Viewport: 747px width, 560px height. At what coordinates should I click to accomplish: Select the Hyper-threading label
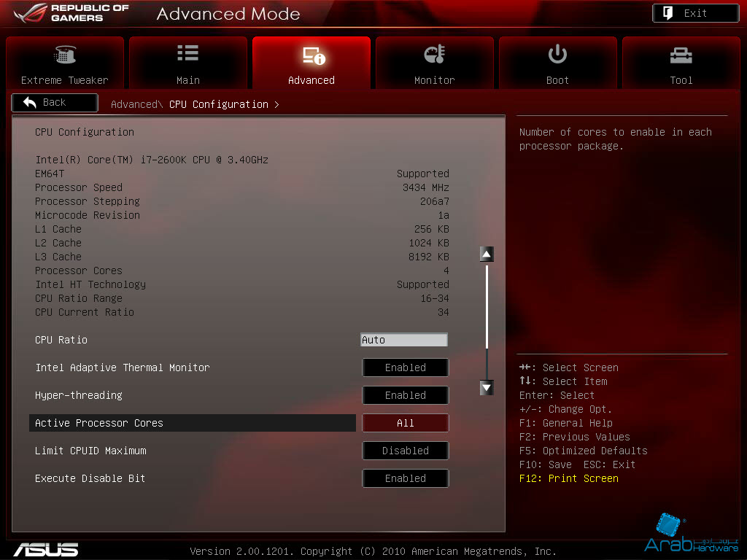79,395
